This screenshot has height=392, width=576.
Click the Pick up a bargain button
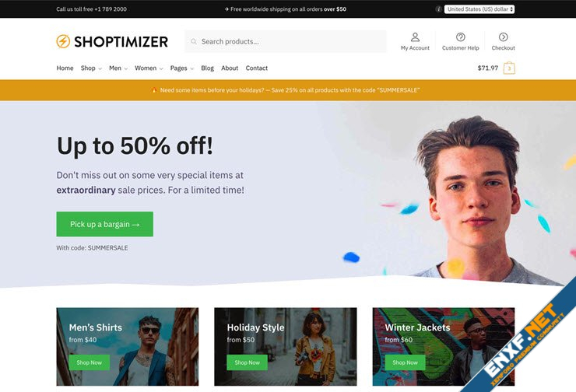[105, 224]
